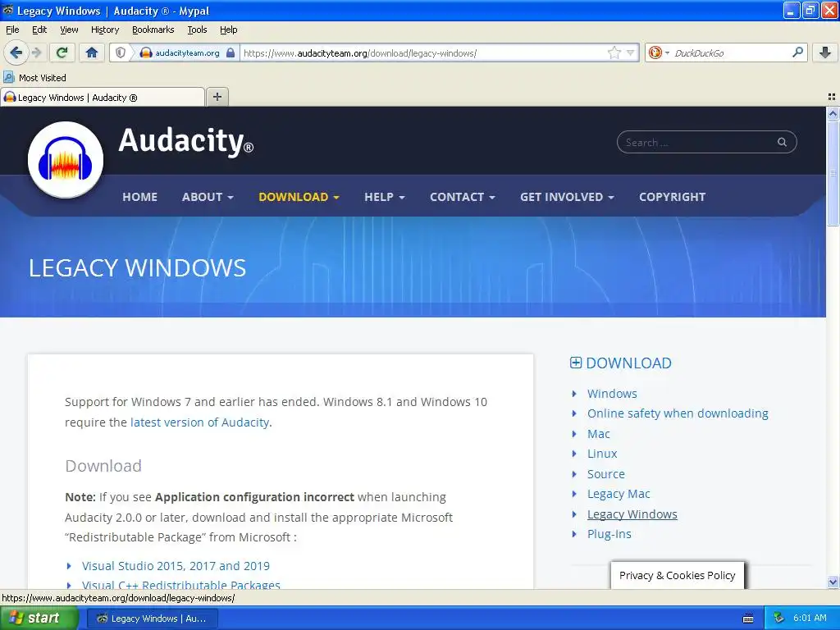Open Visual Studio 2015, 2017 and 2019 link
The height and width of the screenshot is (630, 840).
(176, 566)
